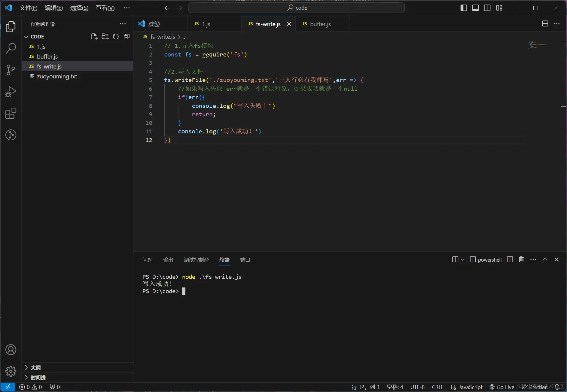Start the Go Live server

502,387
